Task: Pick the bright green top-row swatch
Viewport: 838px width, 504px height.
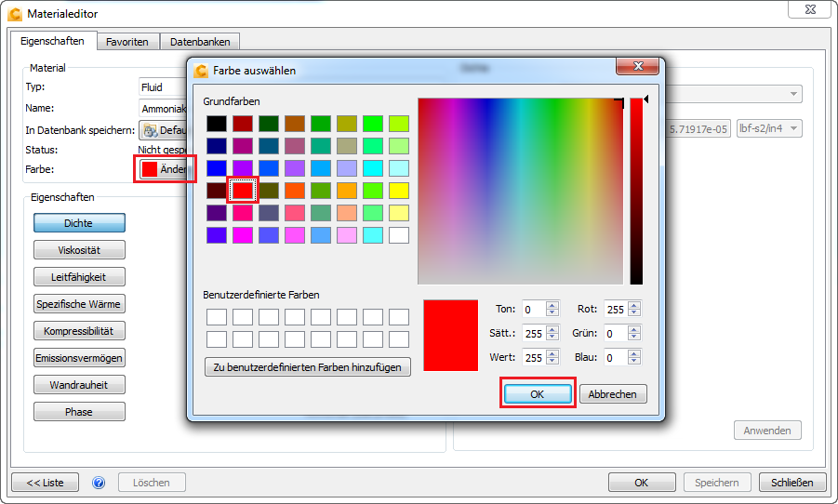Action: 373,124
